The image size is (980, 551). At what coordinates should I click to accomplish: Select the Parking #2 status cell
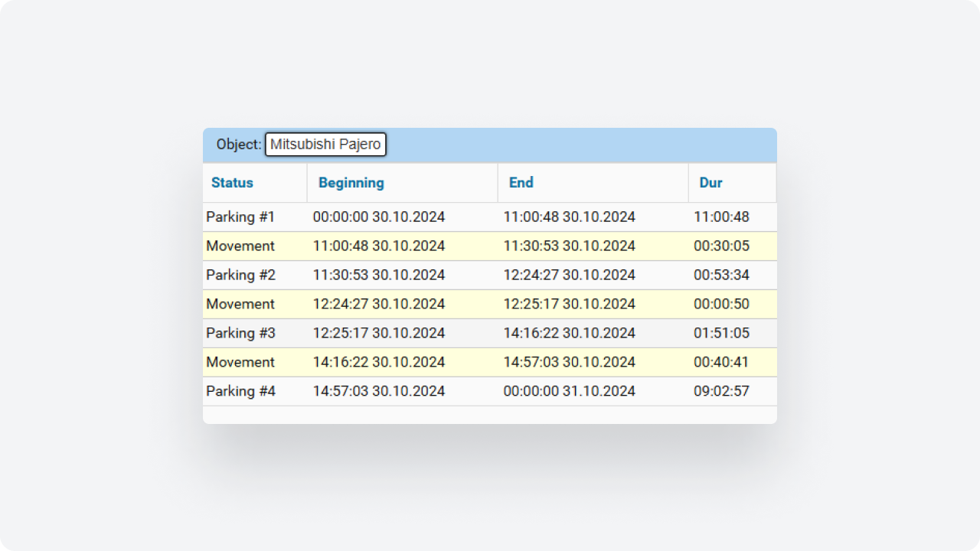240,275
